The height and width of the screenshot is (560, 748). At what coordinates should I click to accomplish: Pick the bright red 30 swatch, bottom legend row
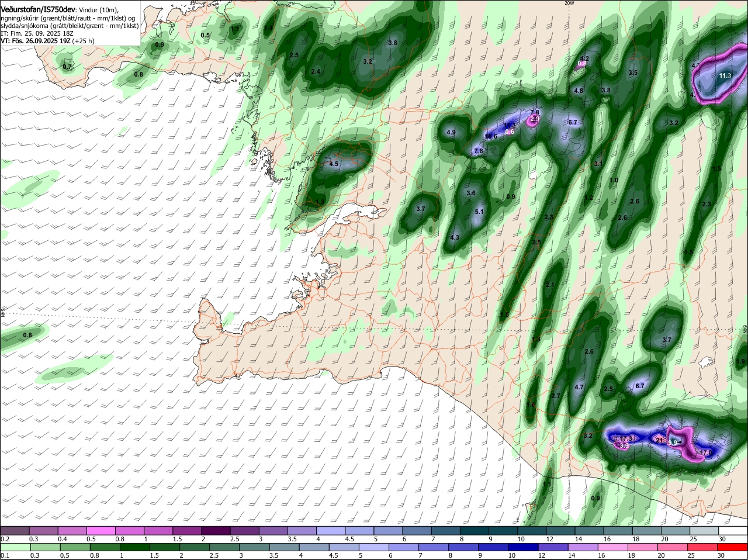click(733, 547)
